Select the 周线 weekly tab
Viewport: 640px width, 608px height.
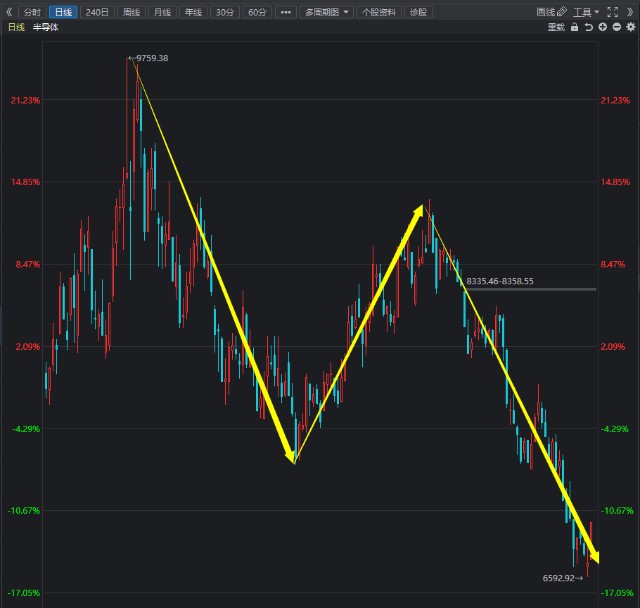tap(131, 12)
